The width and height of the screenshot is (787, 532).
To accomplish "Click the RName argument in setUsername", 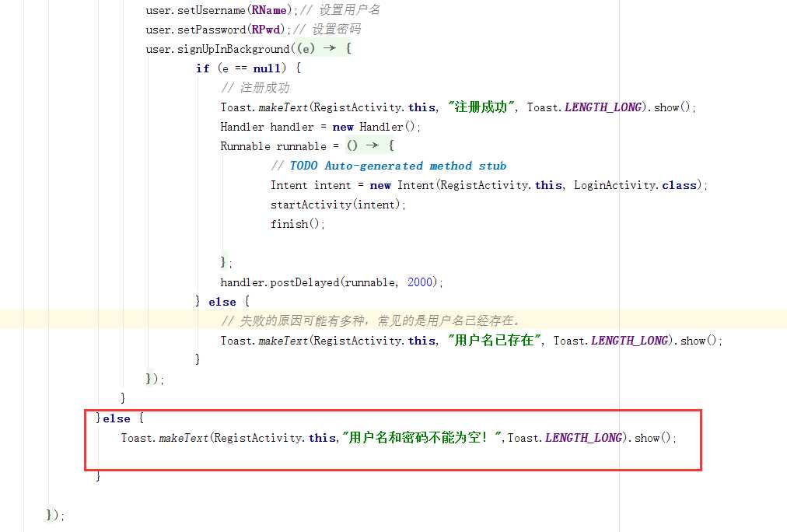I will (x=269, y=10).
